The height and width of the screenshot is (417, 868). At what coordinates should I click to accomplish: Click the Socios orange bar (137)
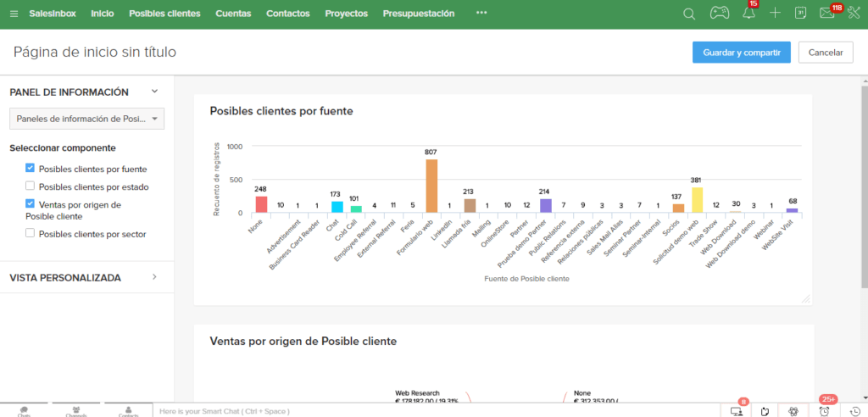pos(678,208)
